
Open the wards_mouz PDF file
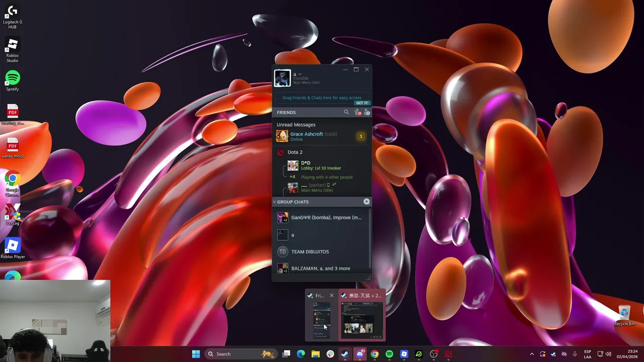13,148
